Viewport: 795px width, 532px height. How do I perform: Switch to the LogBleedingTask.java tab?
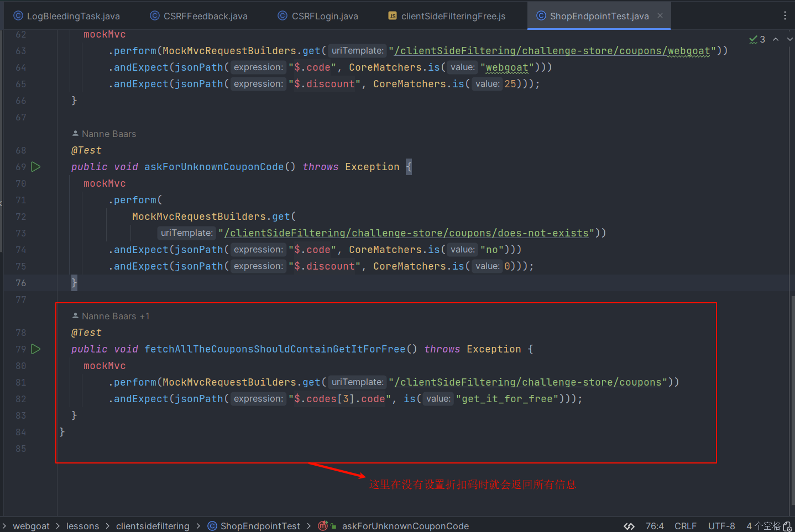point(67,16)
